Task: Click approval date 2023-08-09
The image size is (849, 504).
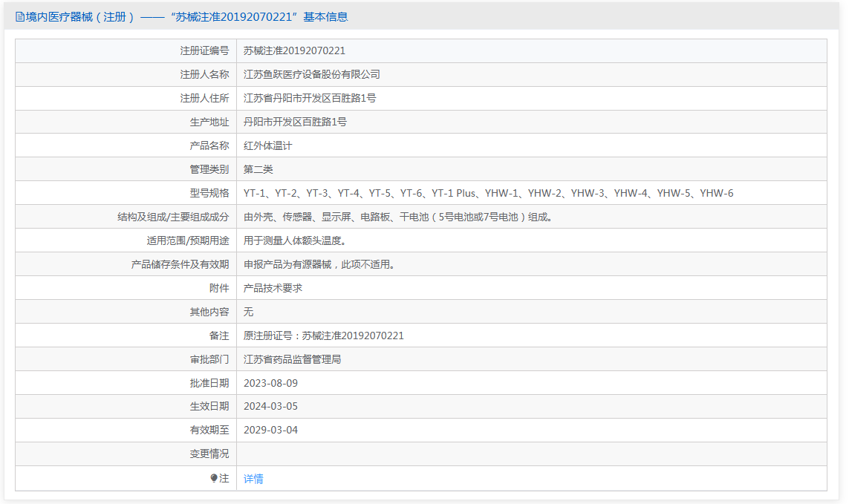Action: [270, 383]
